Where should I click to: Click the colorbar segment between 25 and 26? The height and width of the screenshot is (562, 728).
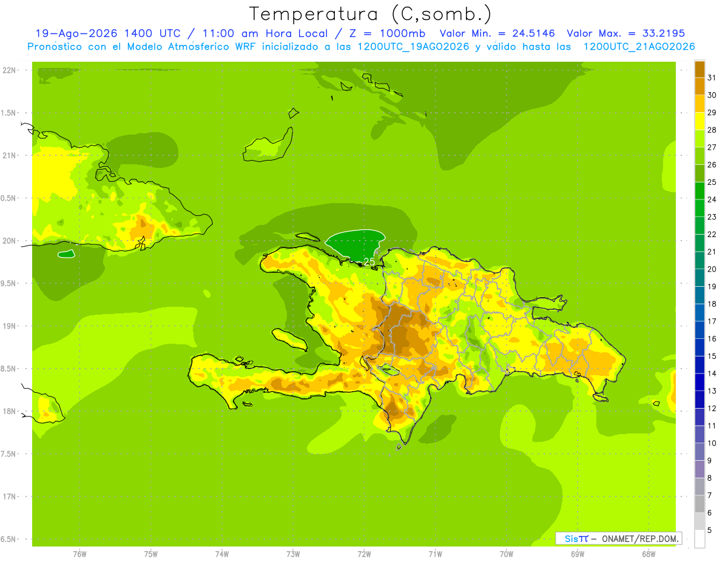coord(699,173)
